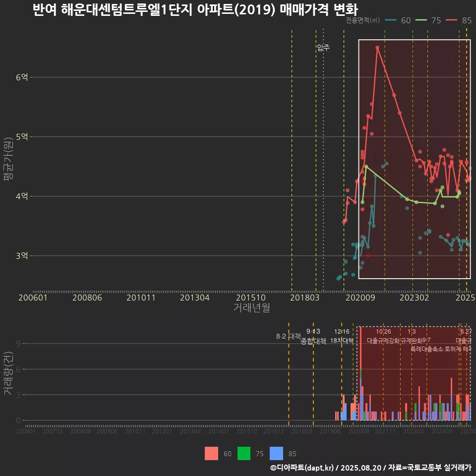Click the 12·16 18차대책 policy label
Image resolution: width=476 pixels, height=476 pixels.
342,336
